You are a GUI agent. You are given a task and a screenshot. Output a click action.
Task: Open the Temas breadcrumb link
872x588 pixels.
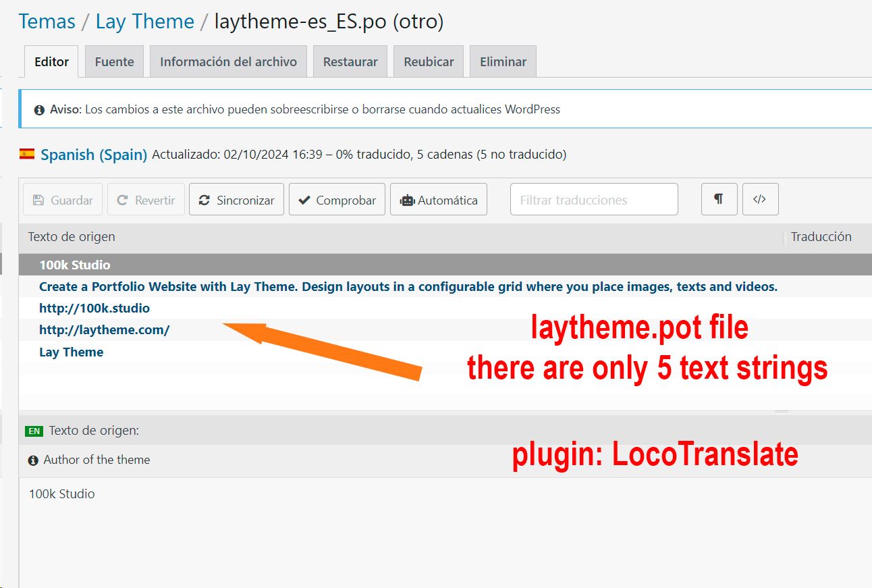tap(47, 22)
